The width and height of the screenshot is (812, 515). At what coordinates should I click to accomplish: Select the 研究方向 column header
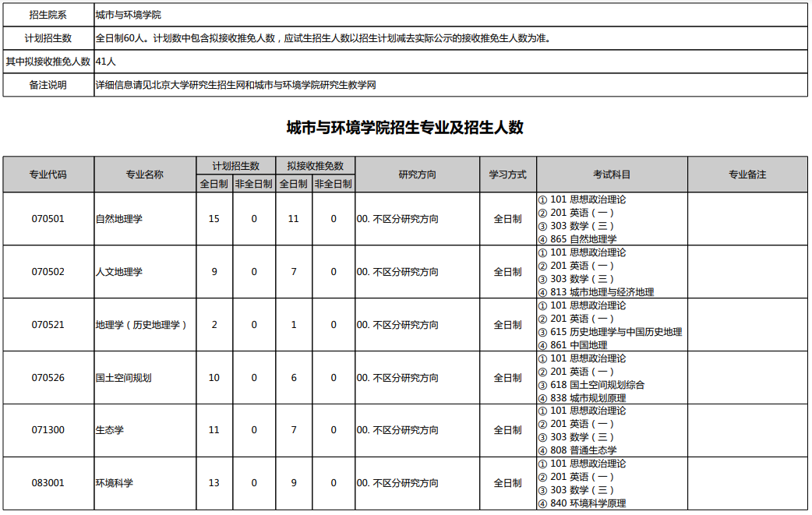[x=418, y=175]
